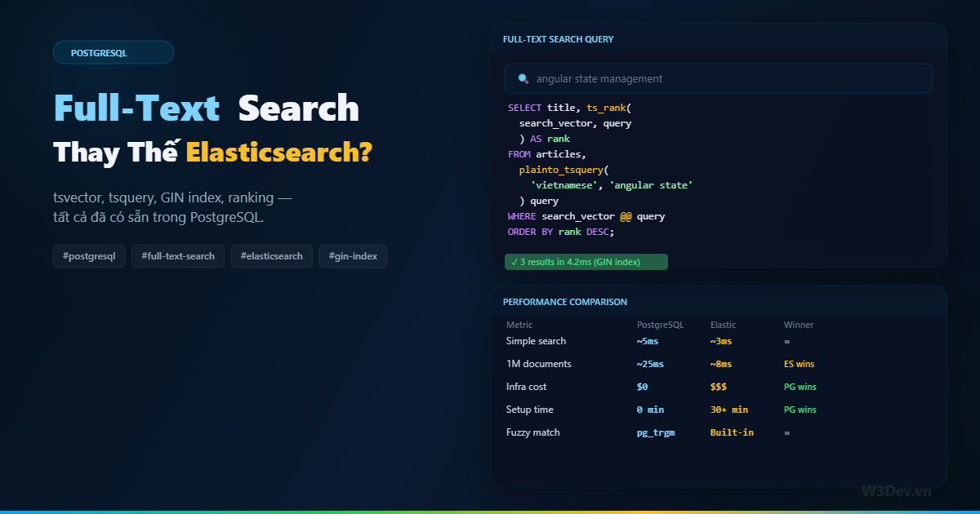Click the POSTGRESQL badge pill
The image size is (980, 514).
click(114, 51)
